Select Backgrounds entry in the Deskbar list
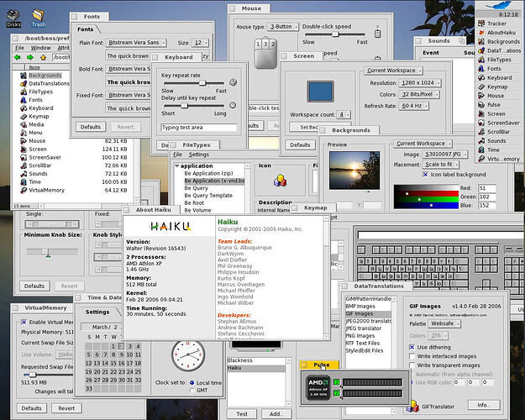 tap(497, 41)
